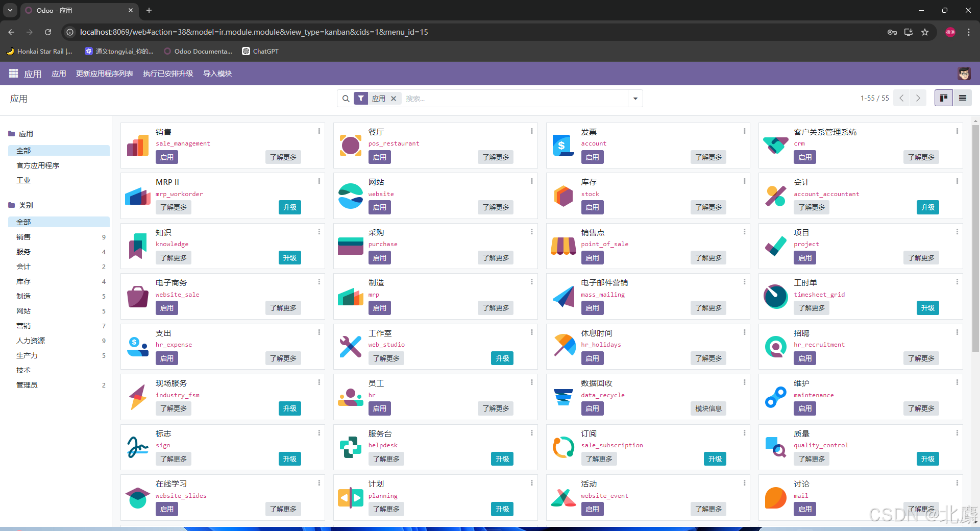Screen dimensions: 980x531
Task: Click the stock inventory app icon
Action: point(563,196)
